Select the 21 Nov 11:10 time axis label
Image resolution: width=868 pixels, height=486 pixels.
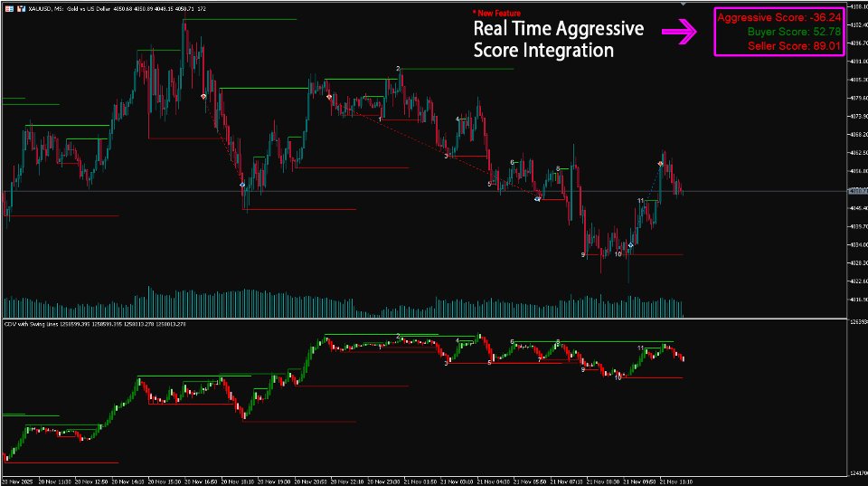tap(675, 482)
